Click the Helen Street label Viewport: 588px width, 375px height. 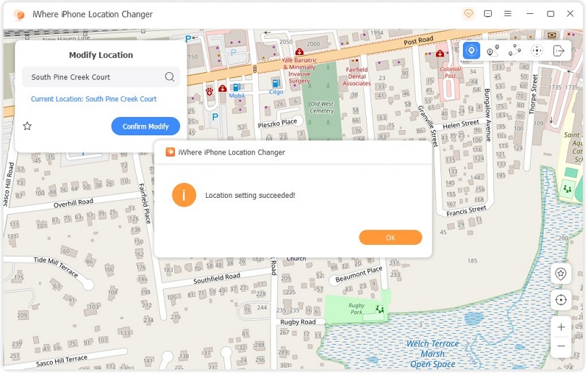[x=461, y=124]
